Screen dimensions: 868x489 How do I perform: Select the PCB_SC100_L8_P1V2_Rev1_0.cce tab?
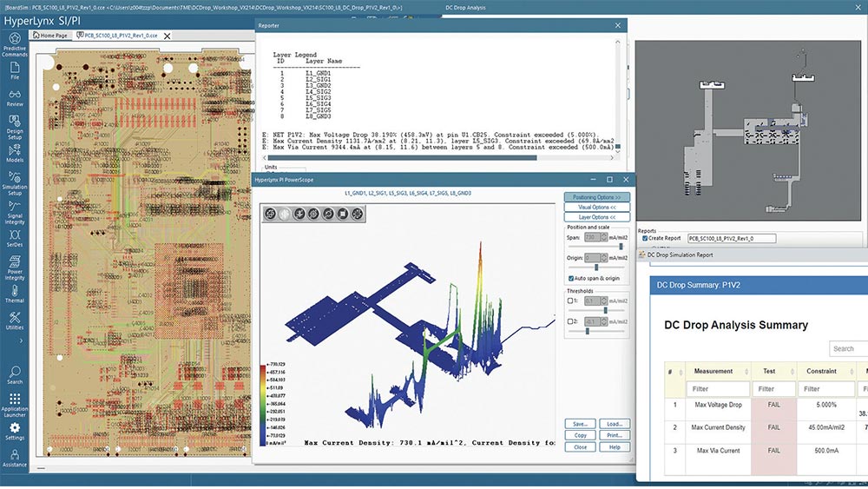tap(117, 36)
